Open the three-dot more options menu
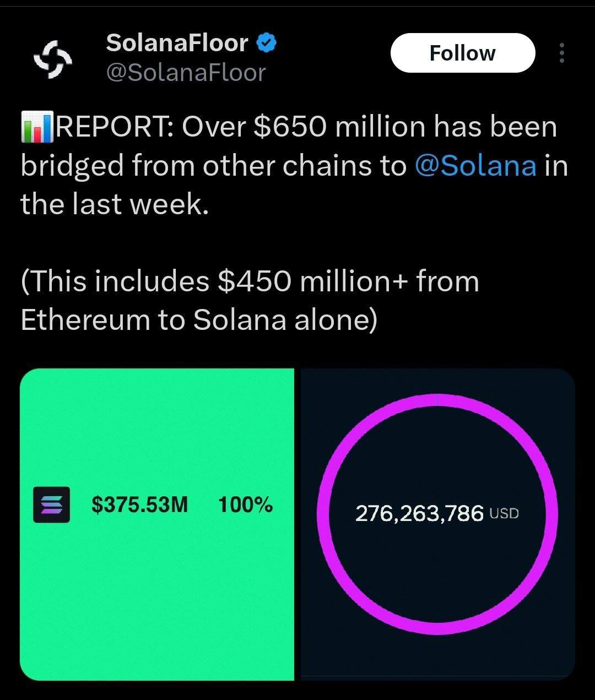 coord(562,53)
